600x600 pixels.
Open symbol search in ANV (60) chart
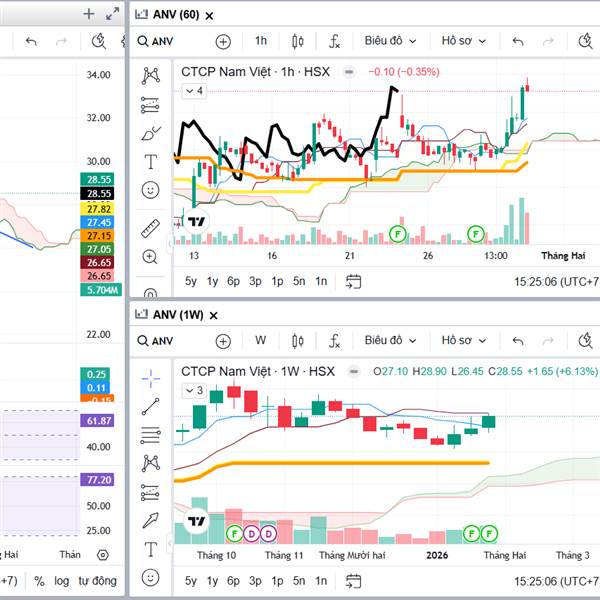pos(155,41)
